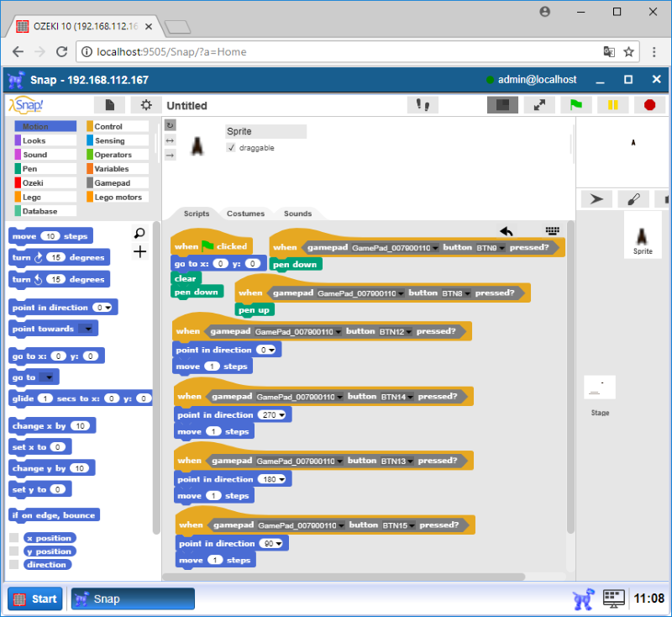Toggle the stage size button

pos(502,105)
